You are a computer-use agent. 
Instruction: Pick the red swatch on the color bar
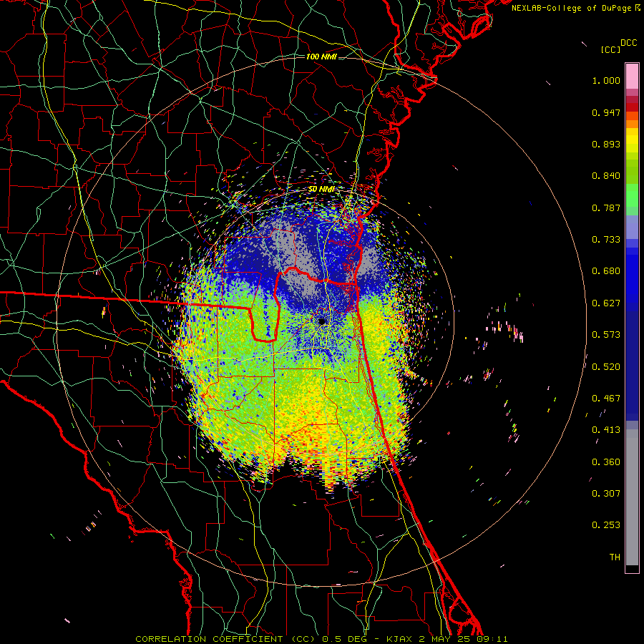point(632,107)
